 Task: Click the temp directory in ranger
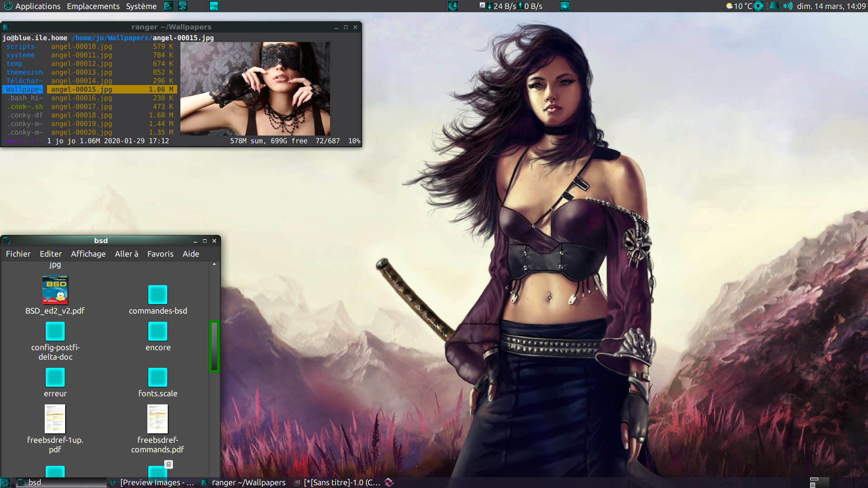[x=14, y=64]
